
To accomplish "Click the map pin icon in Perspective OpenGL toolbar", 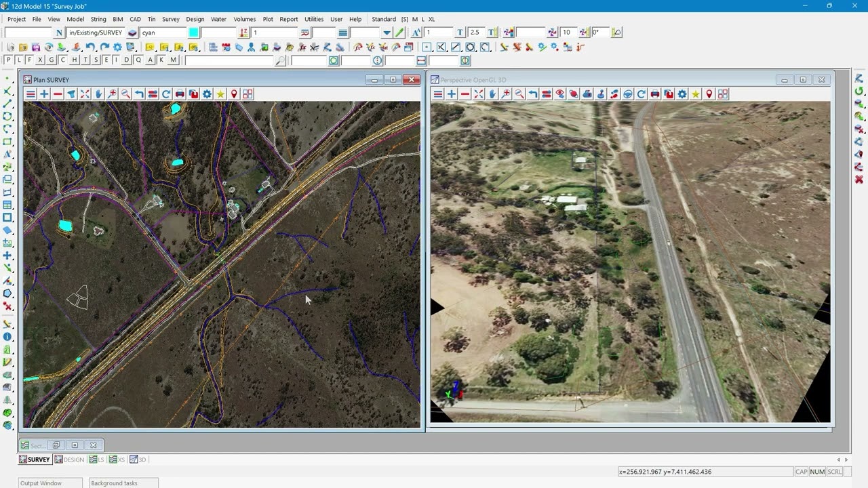I will 709,94.
